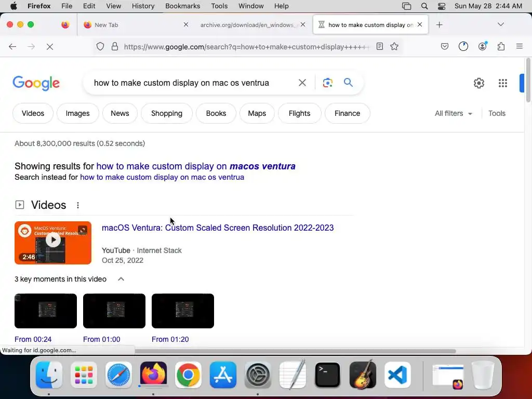Filter results by Finance
Image resolution: width=532 pixels, height=399 pixels.
347,113
